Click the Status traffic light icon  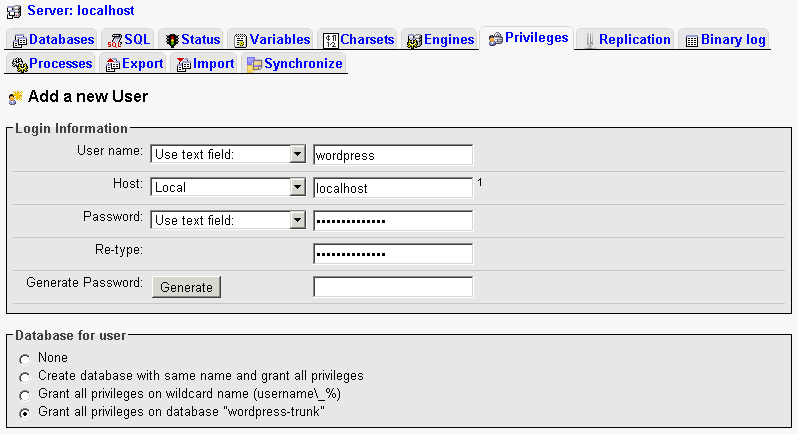[x=172, y=40]
